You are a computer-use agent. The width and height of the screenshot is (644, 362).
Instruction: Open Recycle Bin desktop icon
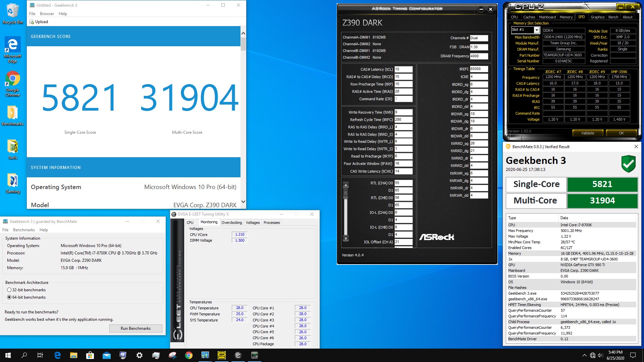click(x=12, y=14)
